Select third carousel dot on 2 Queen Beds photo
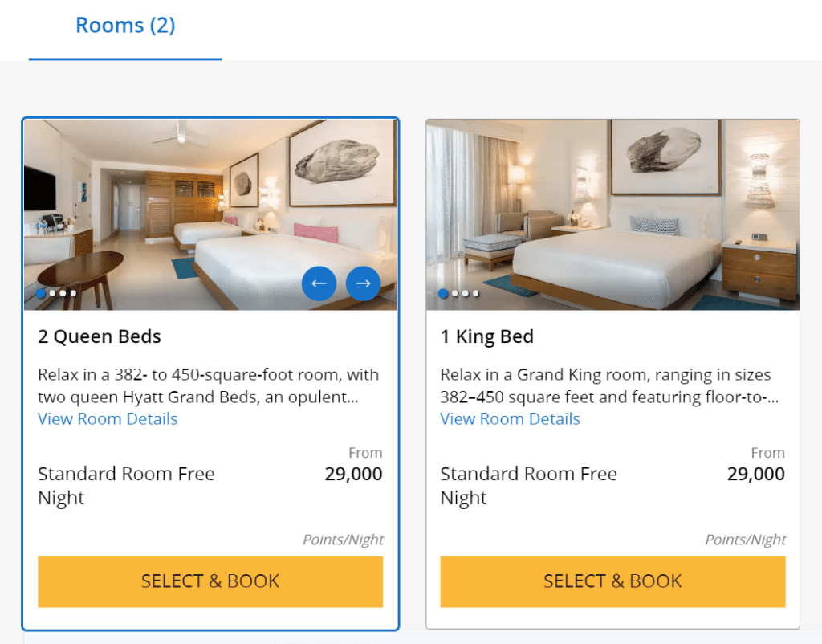 coord(63,294)
